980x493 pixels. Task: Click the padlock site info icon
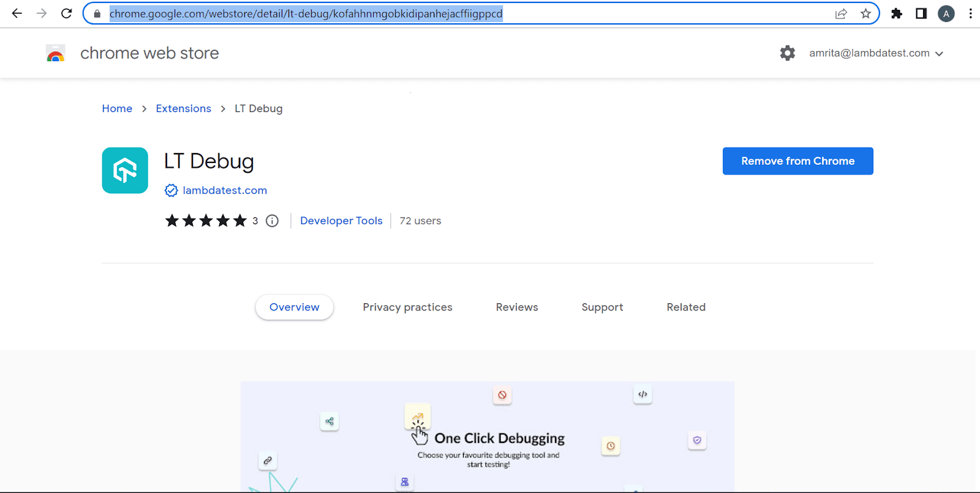coord(97,13)
